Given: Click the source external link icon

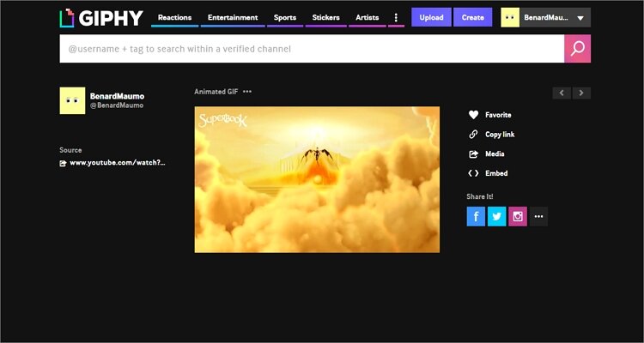Looking at the screenshot, I should coord(63,163).
